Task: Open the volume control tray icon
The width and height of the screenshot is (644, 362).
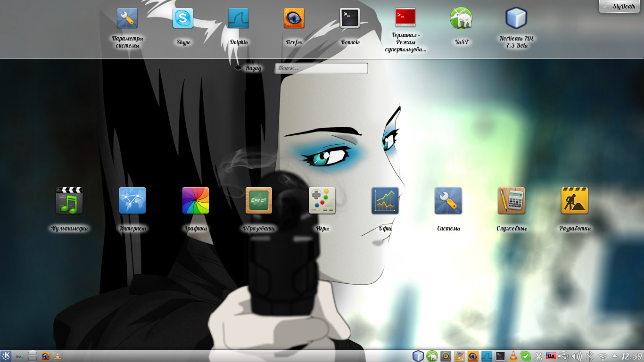Action: (x=576, y=356)
